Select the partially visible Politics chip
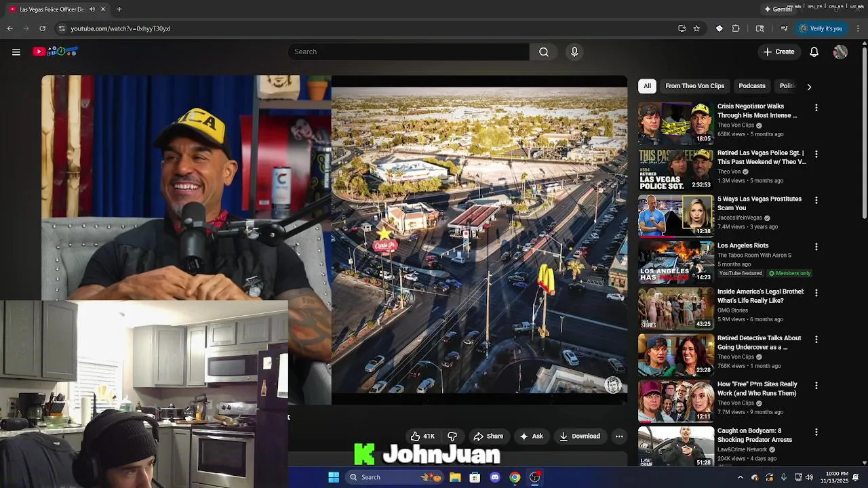 [786, 86]
